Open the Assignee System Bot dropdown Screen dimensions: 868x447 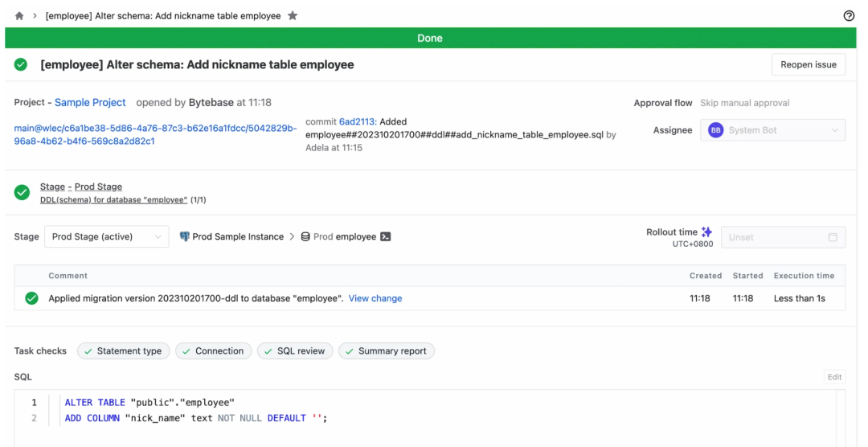(773, 130)
